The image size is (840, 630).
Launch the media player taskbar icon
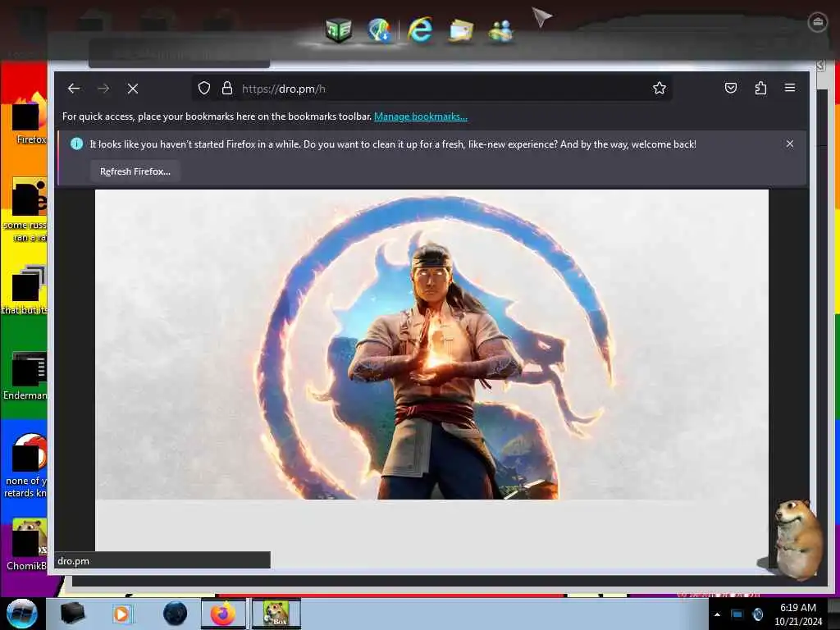121,614
